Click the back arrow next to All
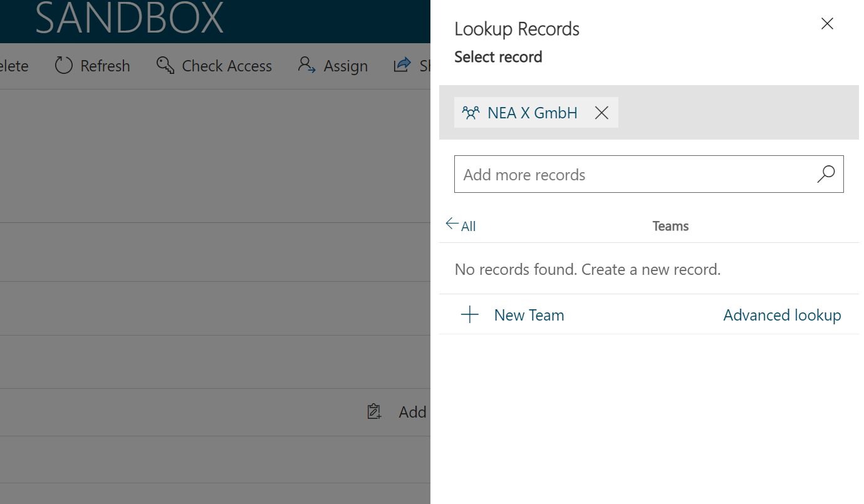This screenshot has width=864, height=504. [x=452, y=224]
